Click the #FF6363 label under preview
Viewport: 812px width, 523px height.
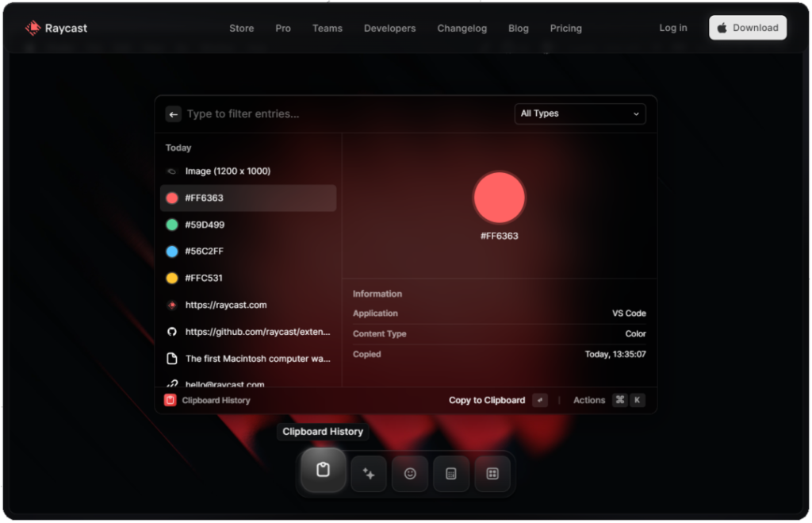[500, 237]
